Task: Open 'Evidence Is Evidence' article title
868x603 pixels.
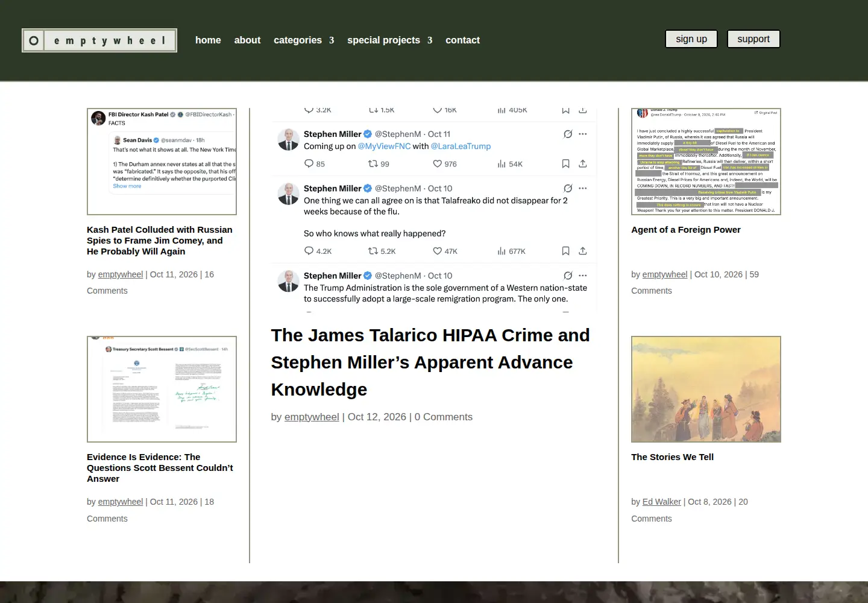Action: coord(160,468)
